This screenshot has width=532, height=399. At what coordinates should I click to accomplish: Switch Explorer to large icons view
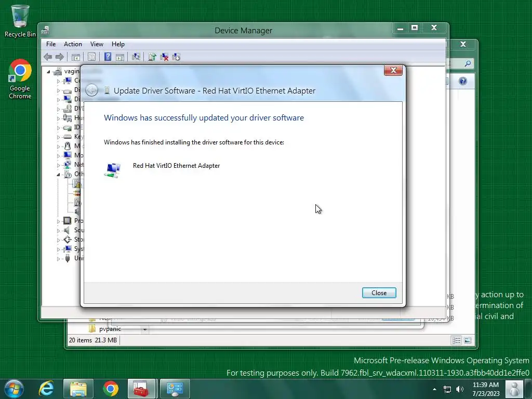(x=468, y=340)
